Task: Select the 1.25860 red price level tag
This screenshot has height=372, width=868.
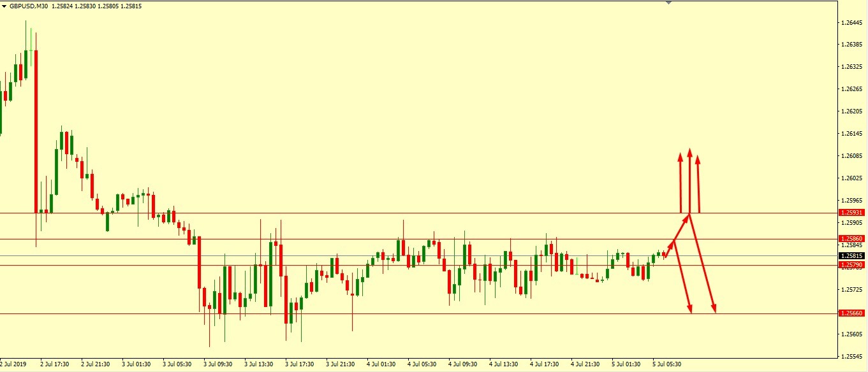Action: 851,239
